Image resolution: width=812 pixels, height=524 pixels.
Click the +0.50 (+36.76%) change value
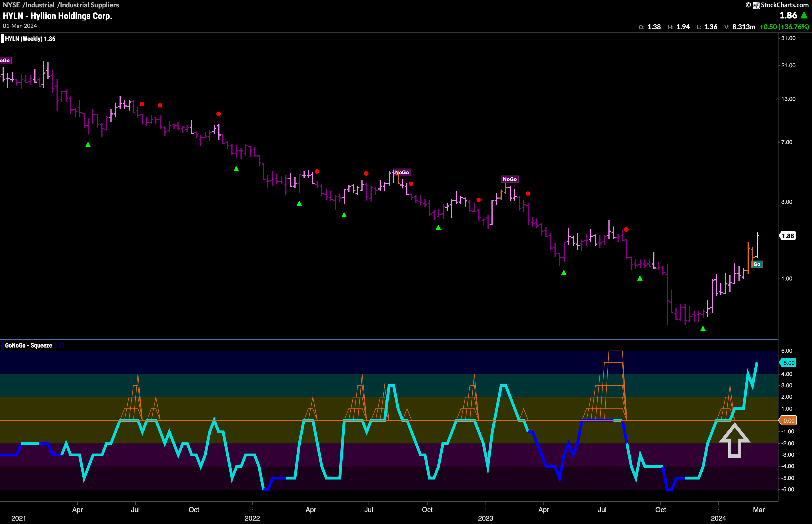click(784, 27)
